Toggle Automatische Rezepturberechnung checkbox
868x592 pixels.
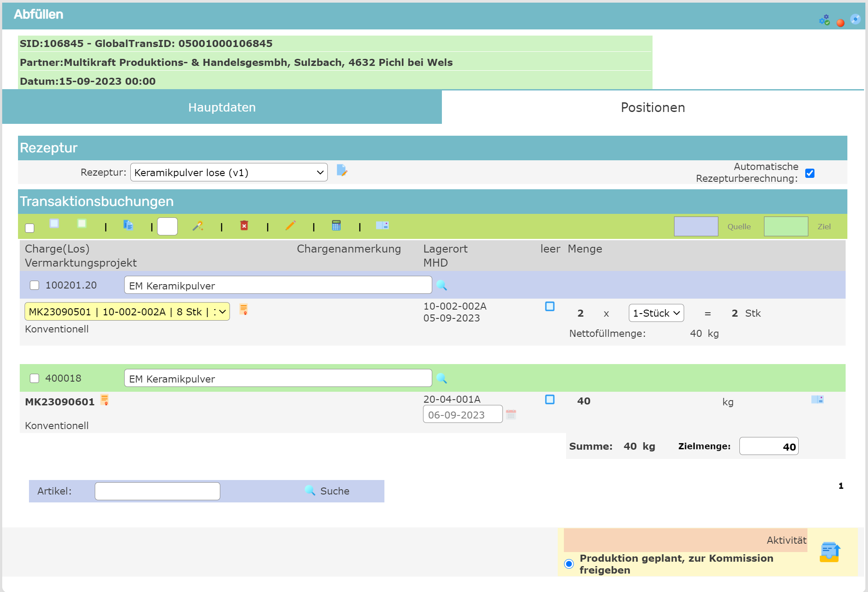click(x=810, y=173)
